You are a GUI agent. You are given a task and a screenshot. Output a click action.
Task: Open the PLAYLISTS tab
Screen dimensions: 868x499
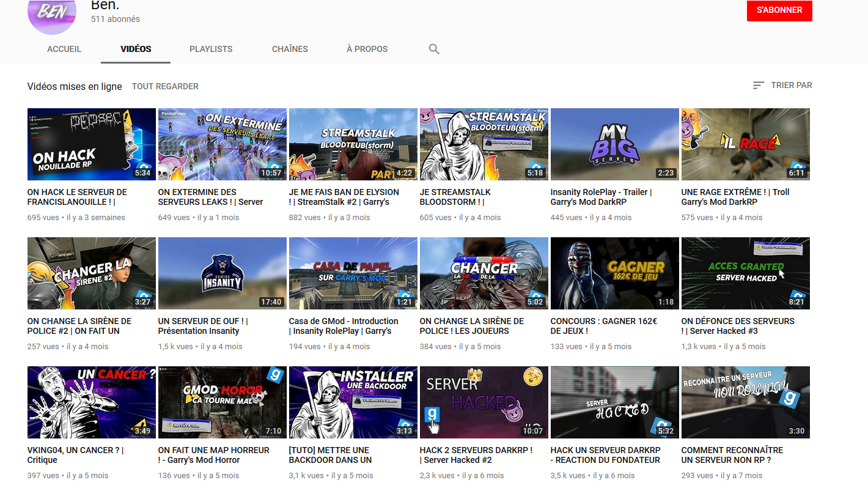coord(211,49)
